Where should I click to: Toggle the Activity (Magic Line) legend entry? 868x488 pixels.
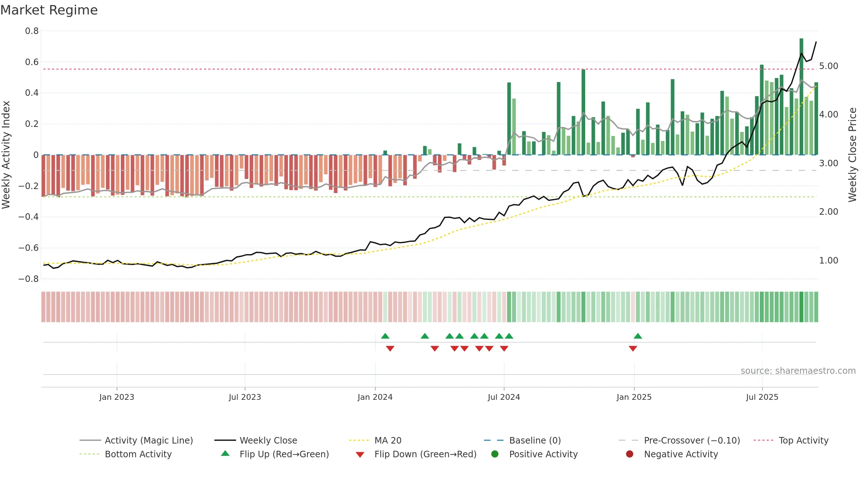click(136, 440)
